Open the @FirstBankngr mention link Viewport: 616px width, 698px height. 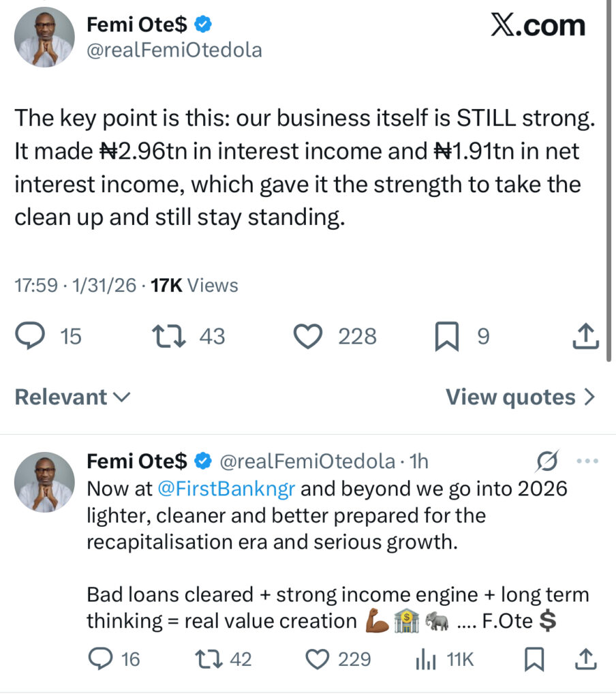tap(225, 489)
